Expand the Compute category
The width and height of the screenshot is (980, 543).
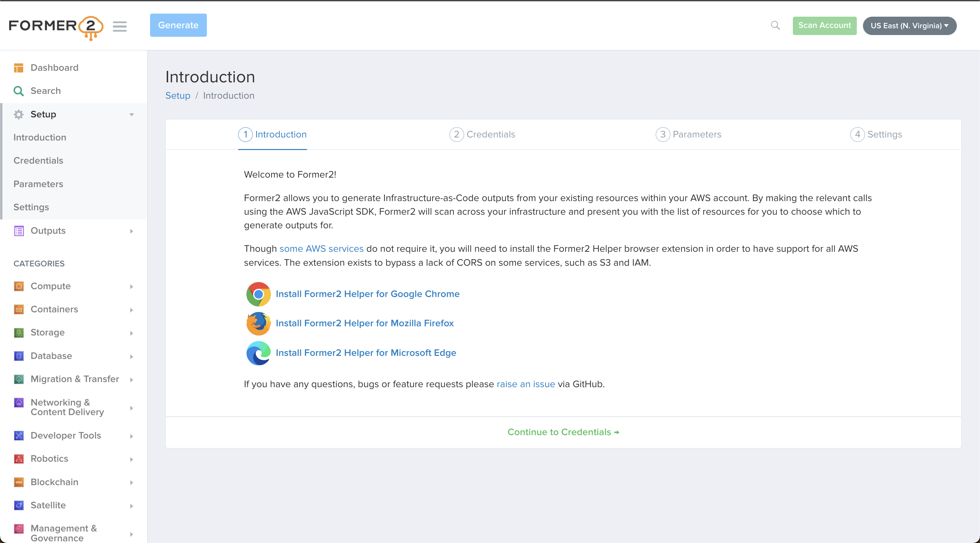coord(73,286)
